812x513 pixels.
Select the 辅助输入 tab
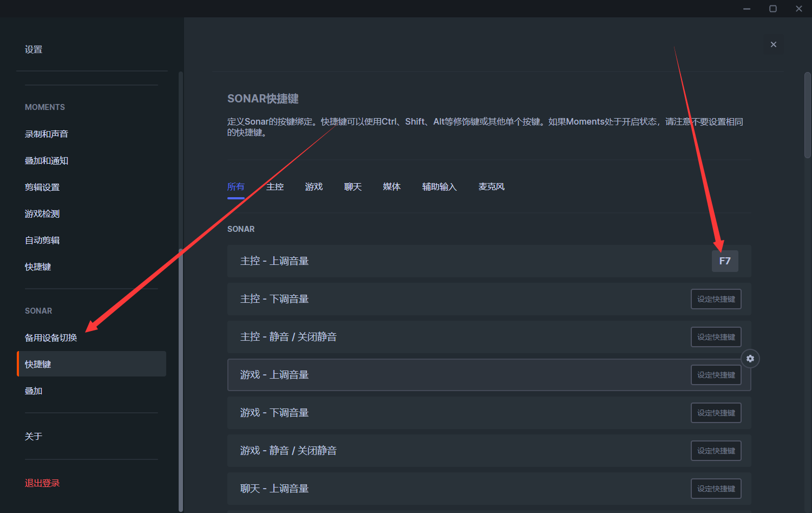(x=440, y=187)
